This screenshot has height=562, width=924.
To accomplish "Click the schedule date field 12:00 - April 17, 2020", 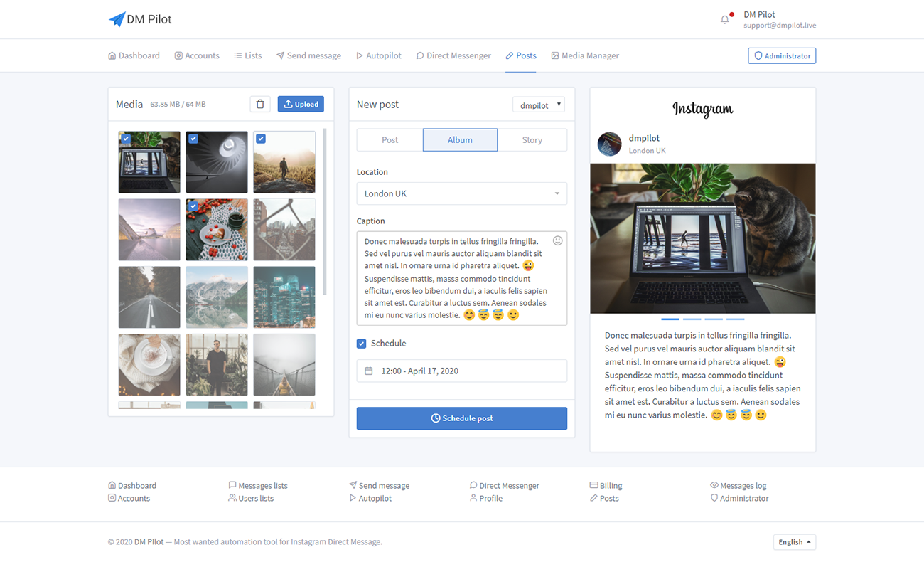I will [x=462, y=371].
